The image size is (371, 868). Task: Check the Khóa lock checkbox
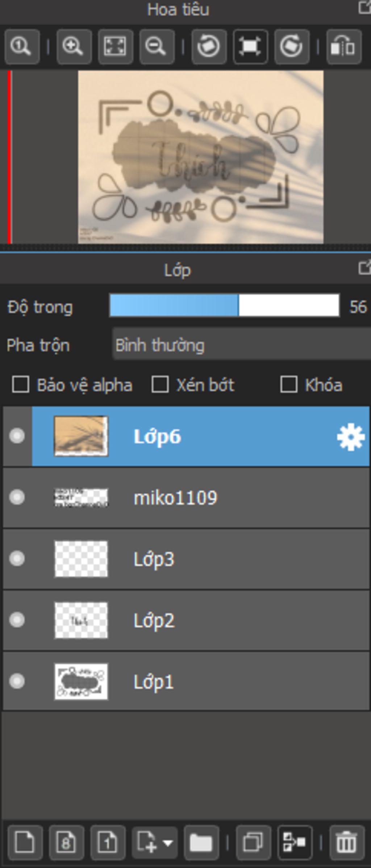289,384
